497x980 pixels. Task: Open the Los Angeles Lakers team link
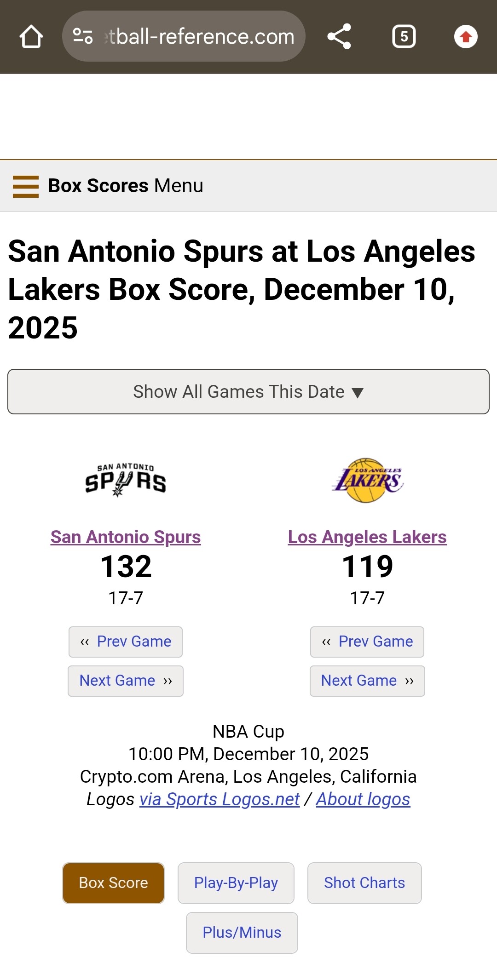(367, 537)
